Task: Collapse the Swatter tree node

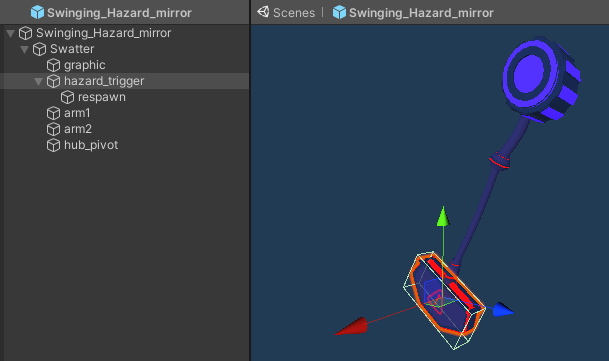Action: 24,49
